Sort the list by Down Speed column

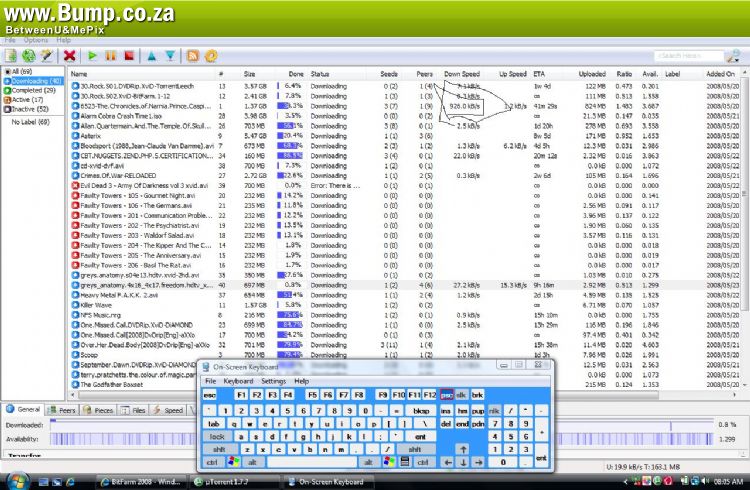click(462, 74)
